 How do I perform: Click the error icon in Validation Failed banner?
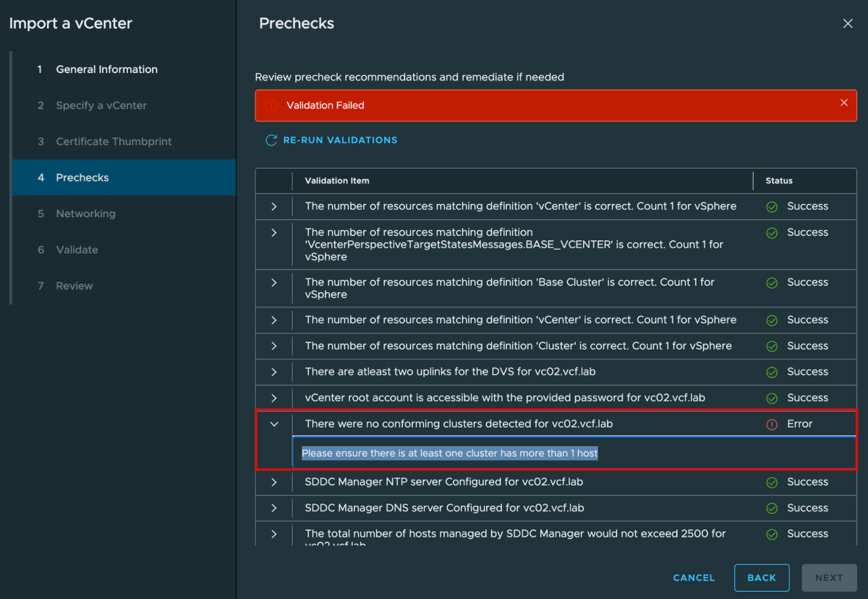(271, 106)
